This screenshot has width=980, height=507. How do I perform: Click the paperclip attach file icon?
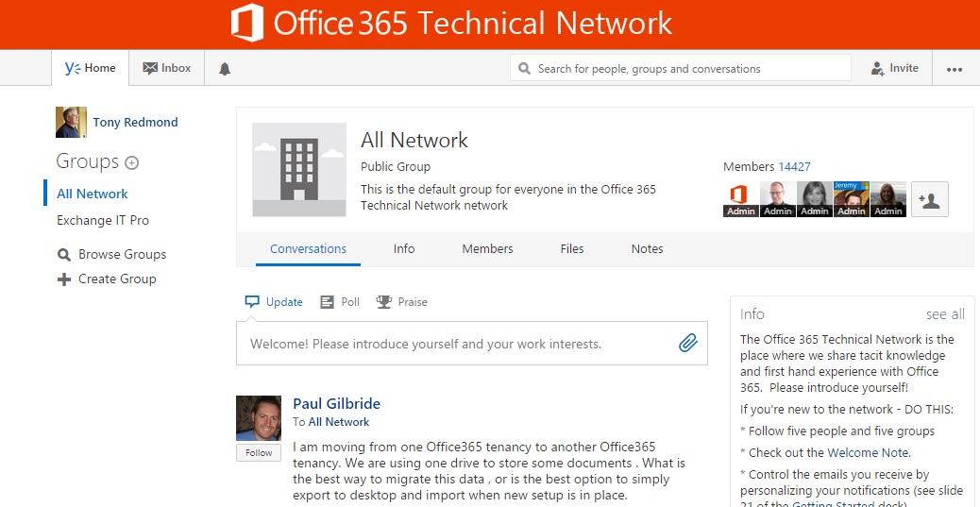click(688, 344)
